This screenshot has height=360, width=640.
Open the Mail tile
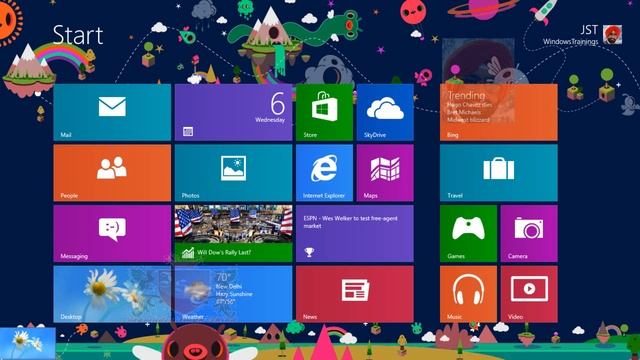click(x=112, y=112)
